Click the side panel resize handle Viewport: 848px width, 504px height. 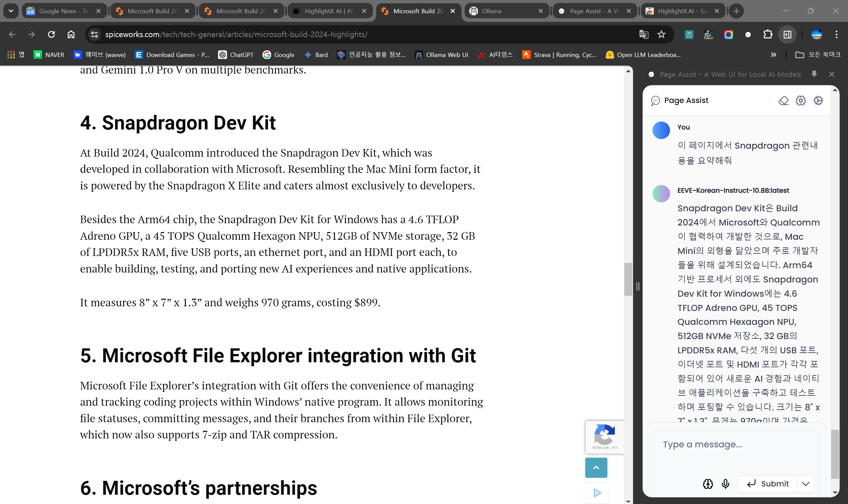tap(638, 286)
